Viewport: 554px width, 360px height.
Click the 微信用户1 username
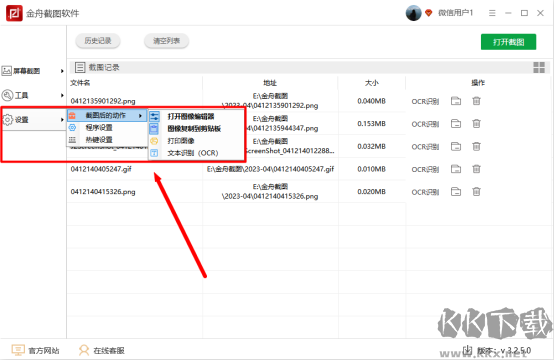click(x=455, y=13)
